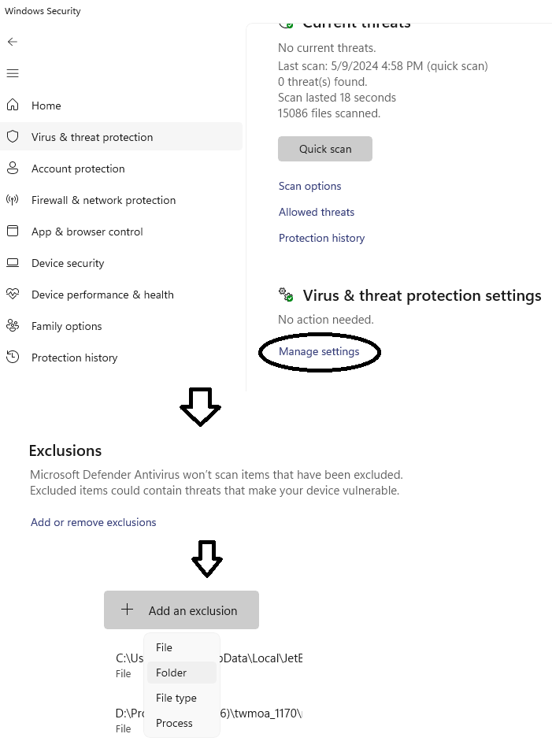Viewport: 552px width, 756px height.
Task: Expand the Add an exclusion dropdown
Action: point(181,610)
